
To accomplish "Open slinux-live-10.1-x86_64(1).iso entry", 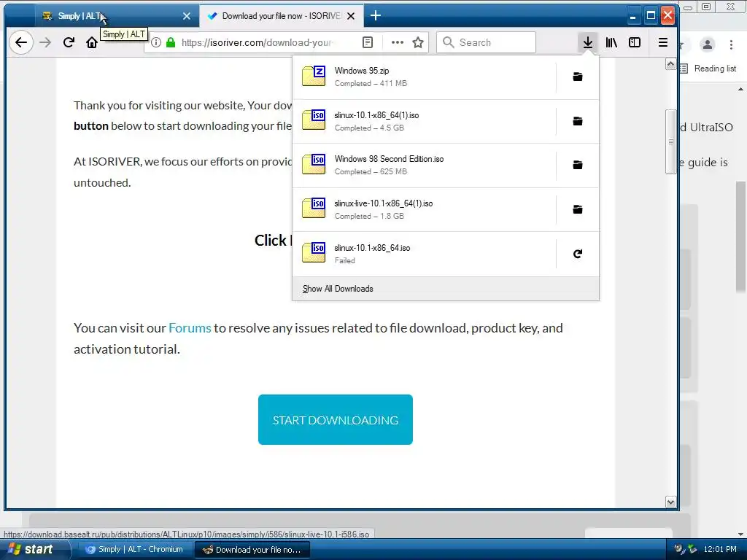I will click(x=424, y=209).
